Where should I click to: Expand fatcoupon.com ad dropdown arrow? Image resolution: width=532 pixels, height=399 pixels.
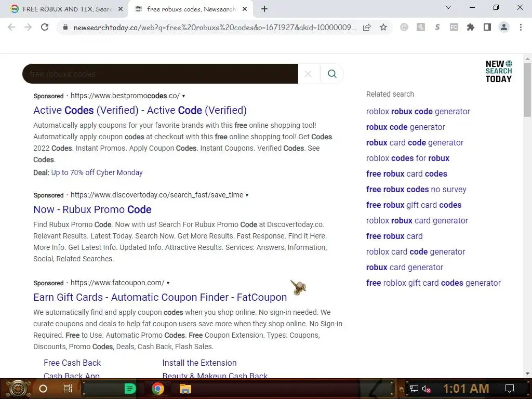coord(168,283)
